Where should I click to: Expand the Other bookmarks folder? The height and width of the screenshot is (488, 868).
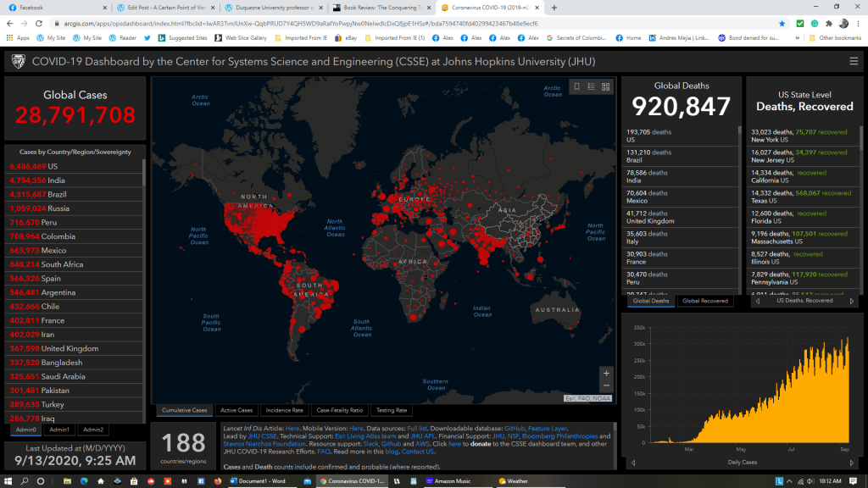(834, 38)
